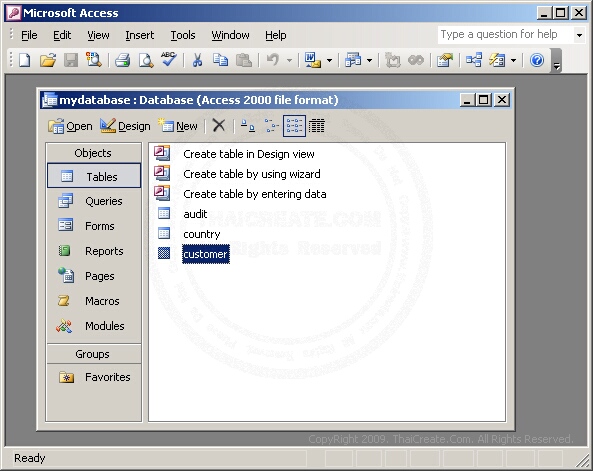
Task: Open dropdown next to Analyze icon
Action: coord(369,60)
